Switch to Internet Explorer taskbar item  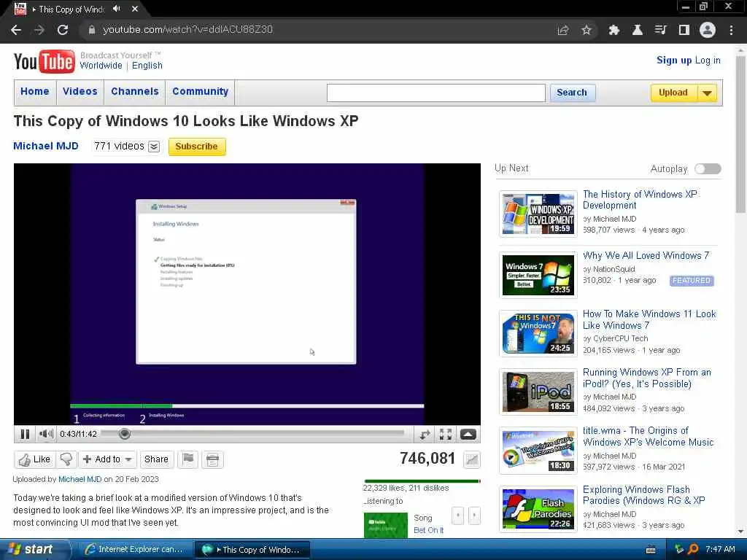pyautogui.click(x=134, y=550)
